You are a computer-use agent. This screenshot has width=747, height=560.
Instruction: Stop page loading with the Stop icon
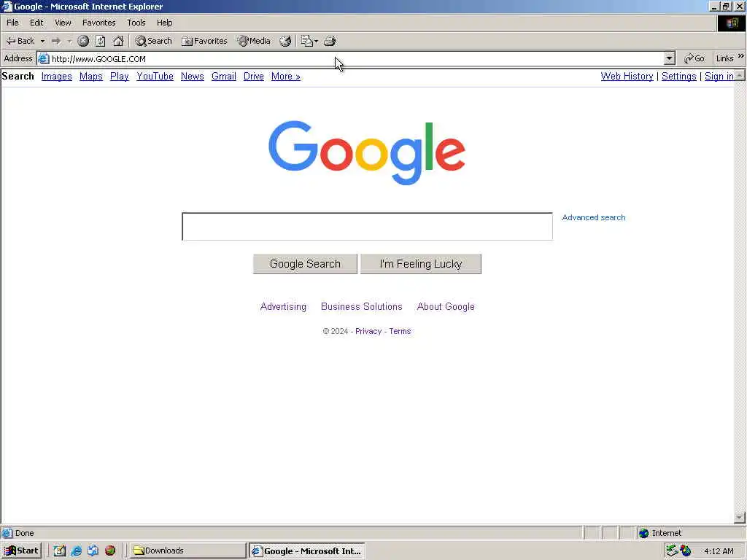83,41
